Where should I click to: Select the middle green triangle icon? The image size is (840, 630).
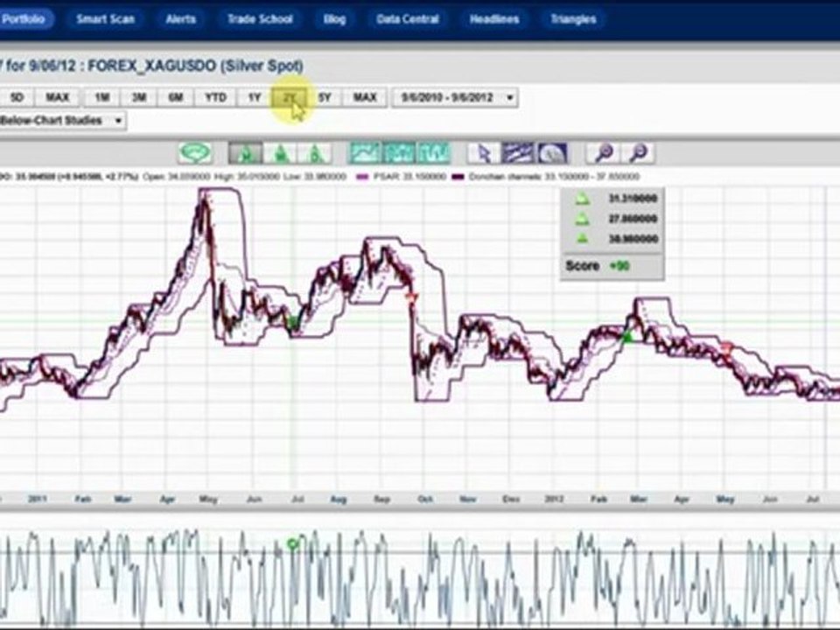[x=281, y=154]
